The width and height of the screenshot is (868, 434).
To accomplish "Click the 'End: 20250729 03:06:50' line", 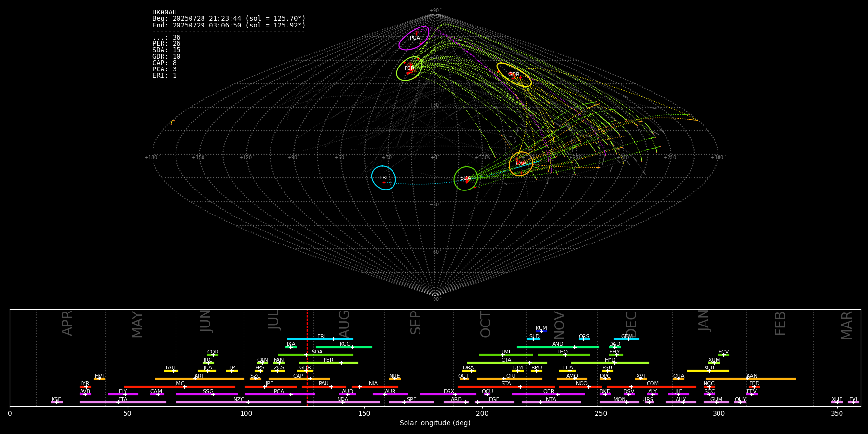I will 229,25.
